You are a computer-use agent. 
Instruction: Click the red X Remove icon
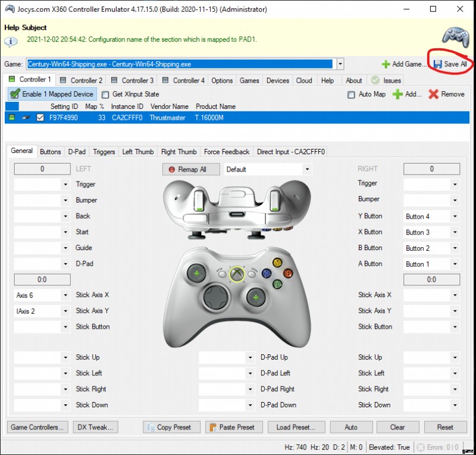tap(433, 94)
